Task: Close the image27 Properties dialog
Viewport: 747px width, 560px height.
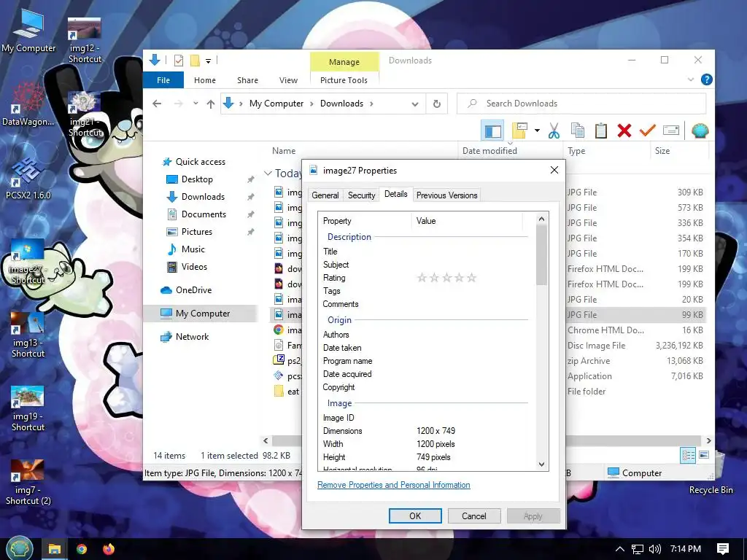Action: point(554,170)
